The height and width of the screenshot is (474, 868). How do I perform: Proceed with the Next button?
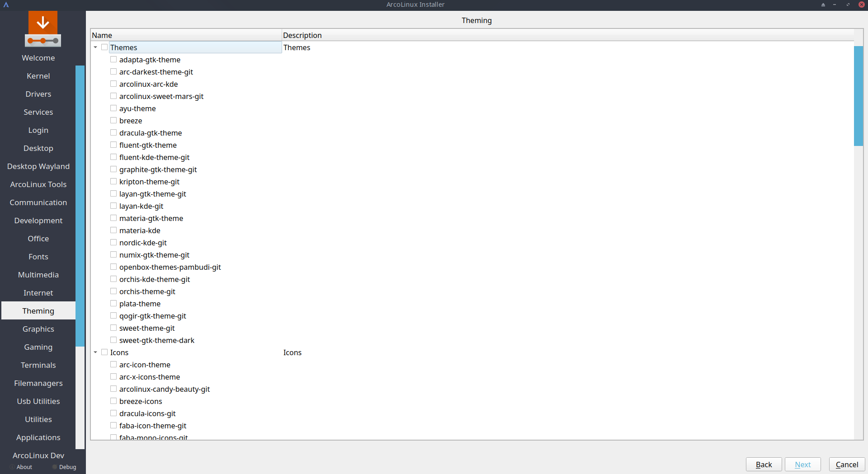(x=802, y=465)
